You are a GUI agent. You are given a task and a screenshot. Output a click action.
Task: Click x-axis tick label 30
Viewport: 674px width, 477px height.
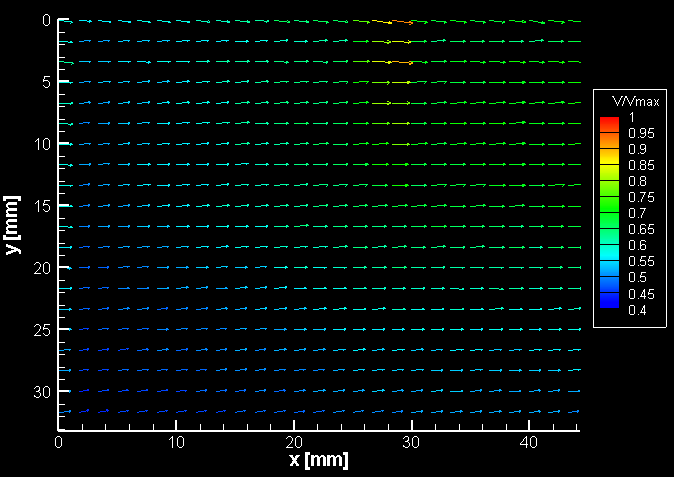[411, 442]
